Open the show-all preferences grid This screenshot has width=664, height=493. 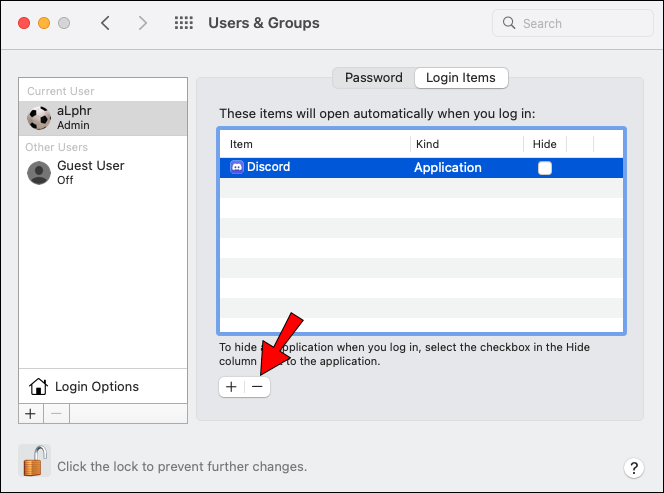(x=184, y=23)
